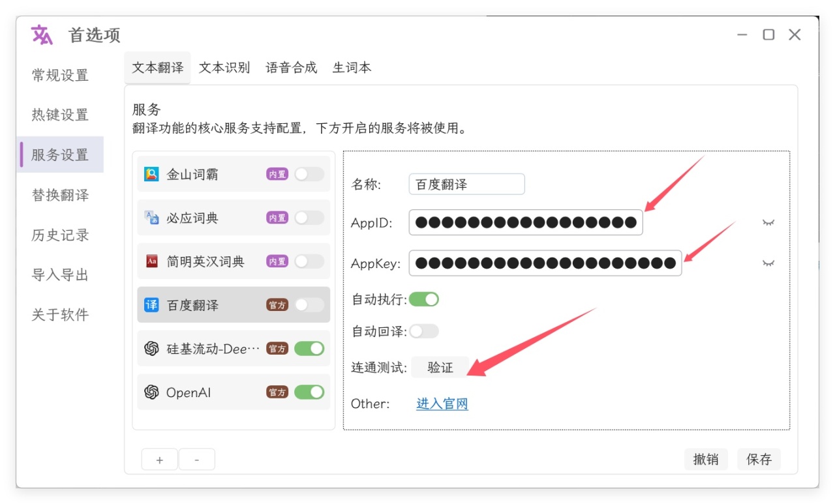
Task: Select 服务设置 in the sidebar
Action: tap(60, 155)
